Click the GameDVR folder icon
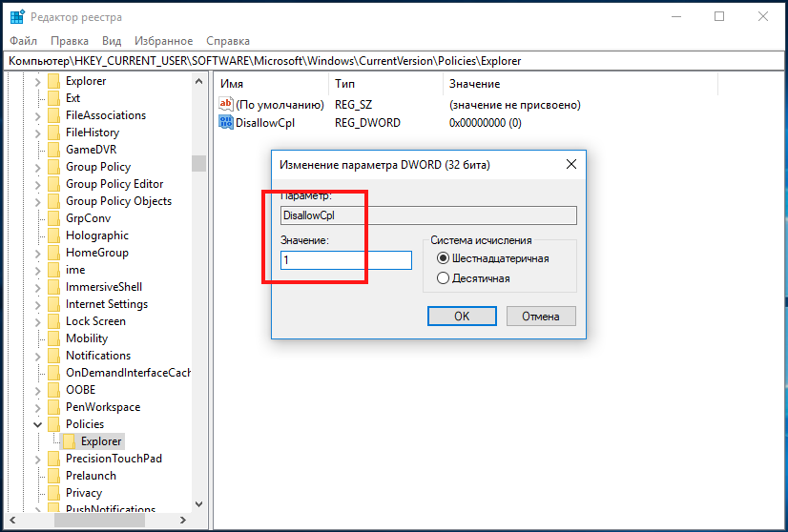This screenshot has width=788, height=532. 53,150
